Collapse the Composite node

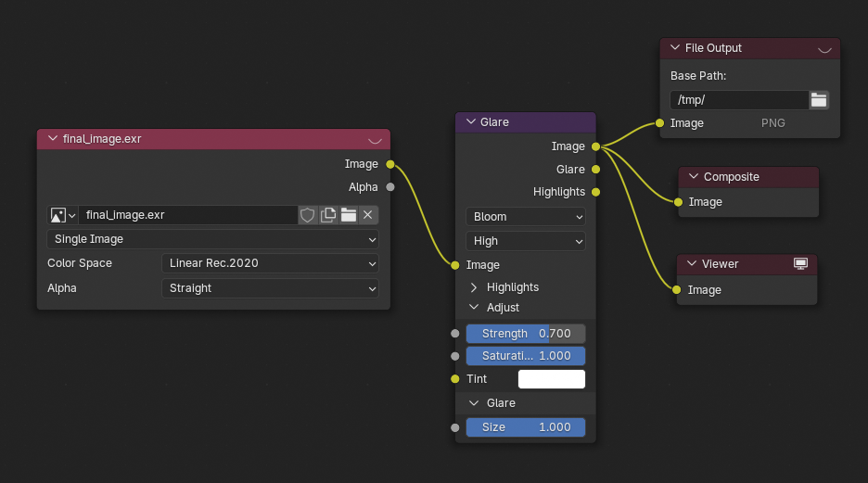tap(693, 177)
